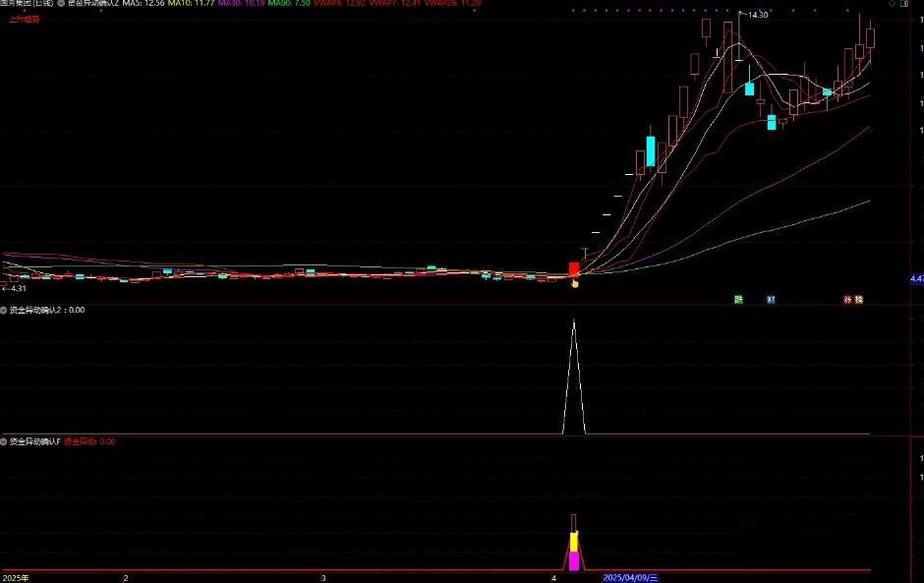Click the MA5 moving average label

pos(144,4)
